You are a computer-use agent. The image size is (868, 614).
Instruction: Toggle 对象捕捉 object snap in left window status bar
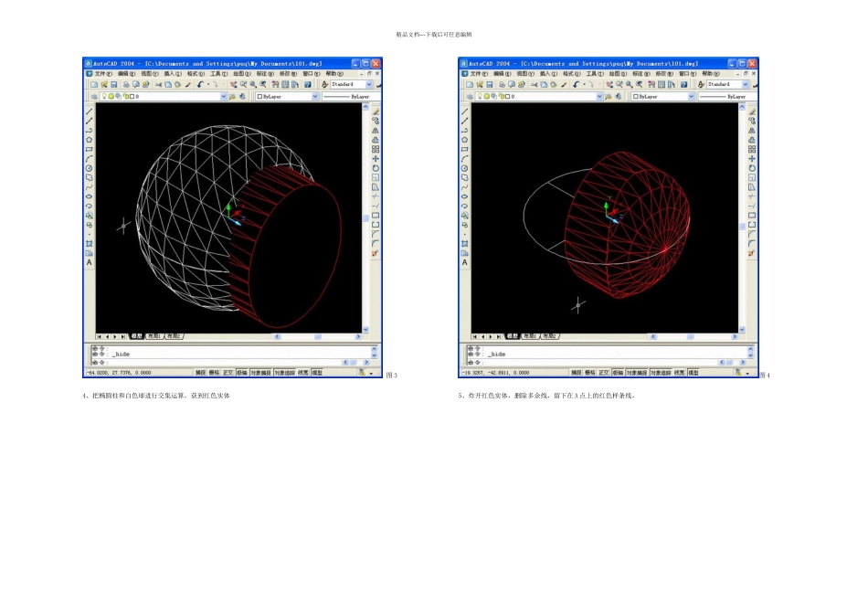click(259, 373)
